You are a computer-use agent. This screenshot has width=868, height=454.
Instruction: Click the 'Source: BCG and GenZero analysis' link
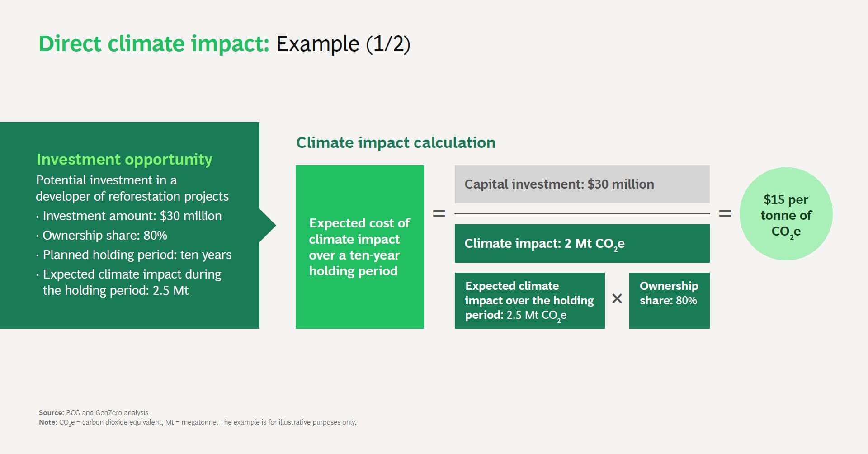click(x=94, y=412)
